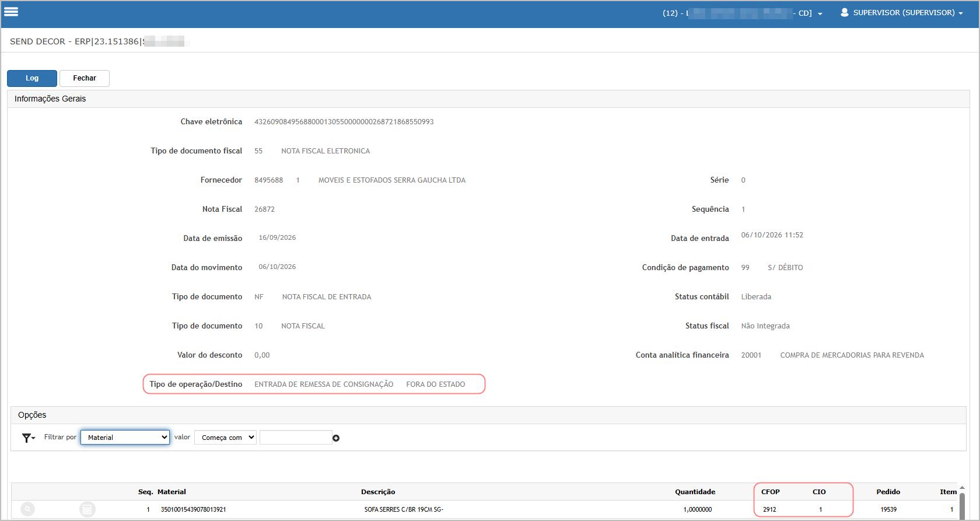
Task: Click the Quantidade column header
Action: [x=695, y=492]
